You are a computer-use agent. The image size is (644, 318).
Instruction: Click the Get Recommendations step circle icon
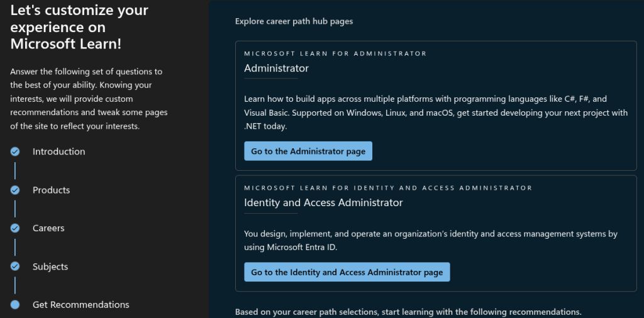click(x=15, y=305)
